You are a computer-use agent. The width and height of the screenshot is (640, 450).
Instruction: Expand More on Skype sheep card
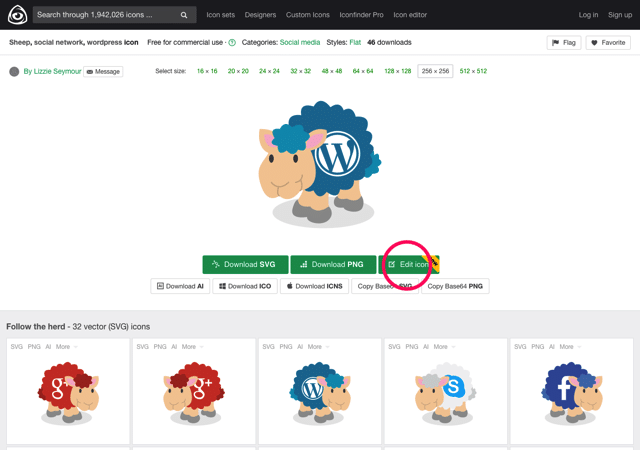tap(444, 347)
